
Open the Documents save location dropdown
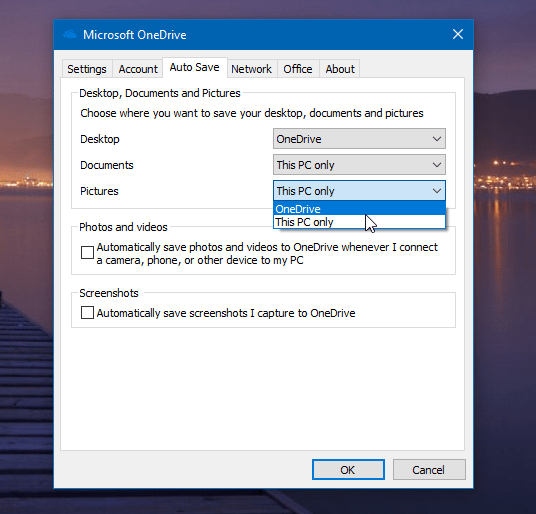click(x=359, y=165)
